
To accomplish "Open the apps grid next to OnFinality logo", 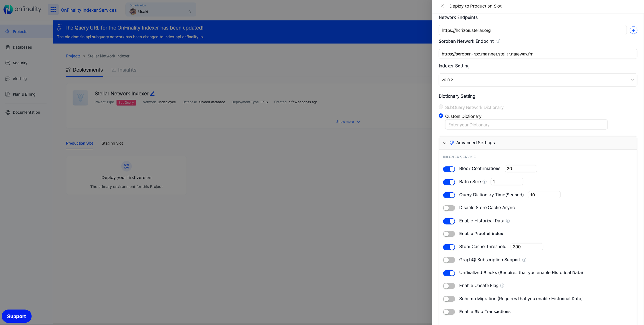I will pyautogui.click(x=53, y=9).
